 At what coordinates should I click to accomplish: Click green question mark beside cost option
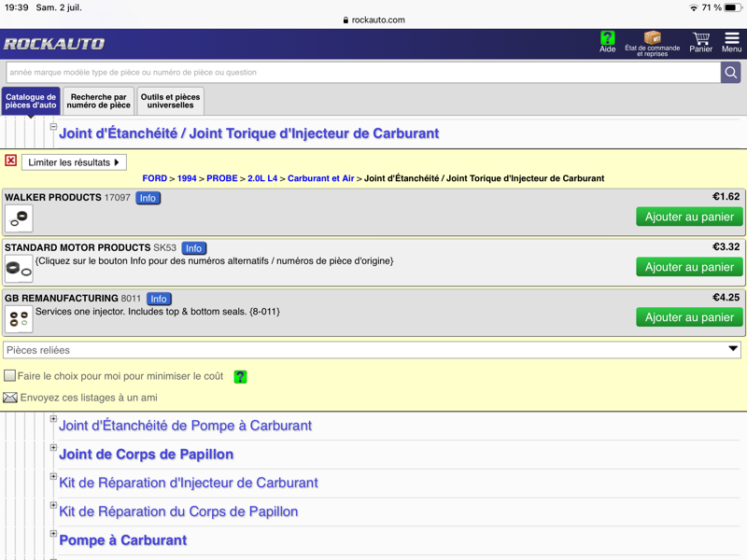coord(240,377)
